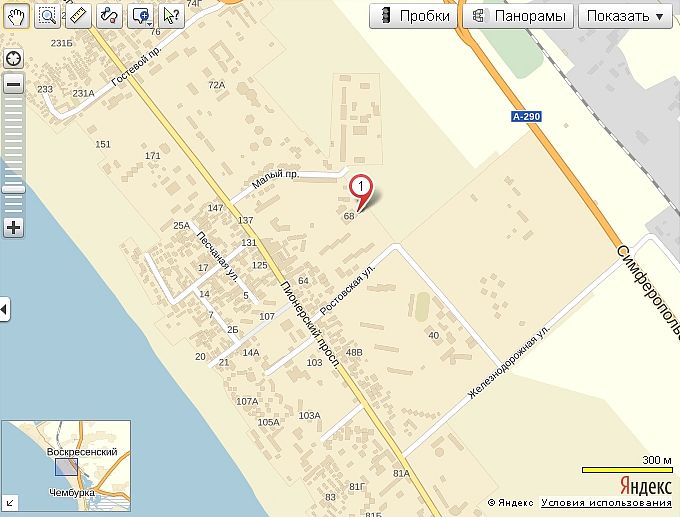Click the add placemark tool icon
The image size is (681, 517).
[140, 16]
